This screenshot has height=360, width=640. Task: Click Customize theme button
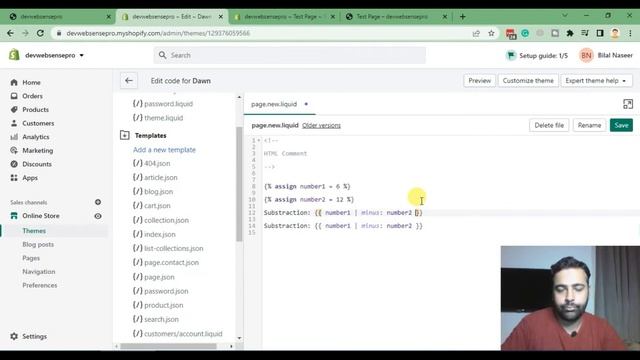click(x=528, y=81)
